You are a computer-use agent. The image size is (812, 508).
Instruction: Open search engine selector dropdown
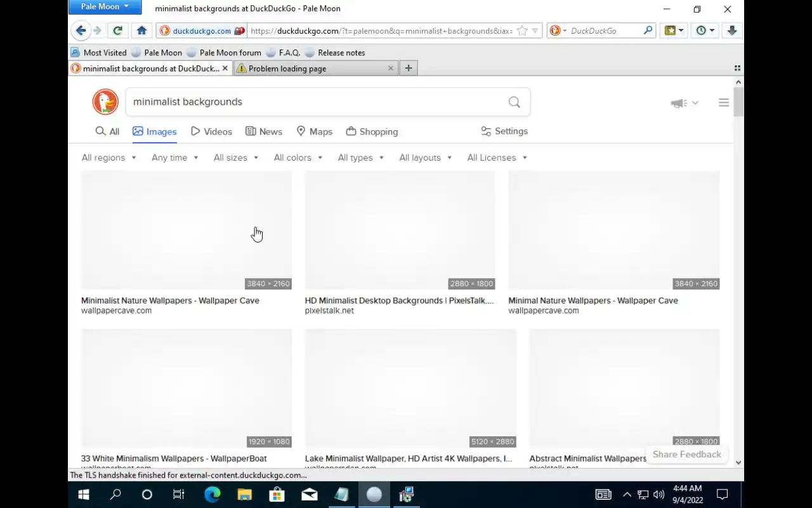(558, 30)
